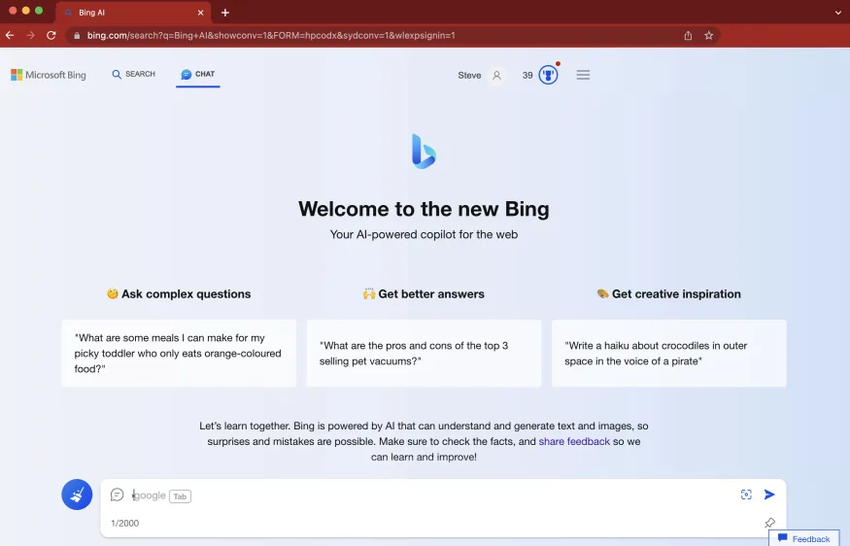Click the Microsoft Bing logo

[48, 75]
